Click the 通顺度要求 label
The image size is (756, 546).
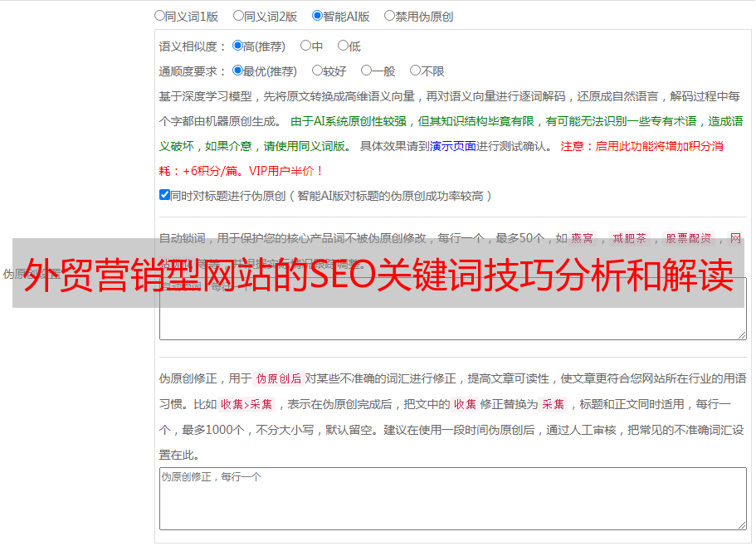click(193, 71)
